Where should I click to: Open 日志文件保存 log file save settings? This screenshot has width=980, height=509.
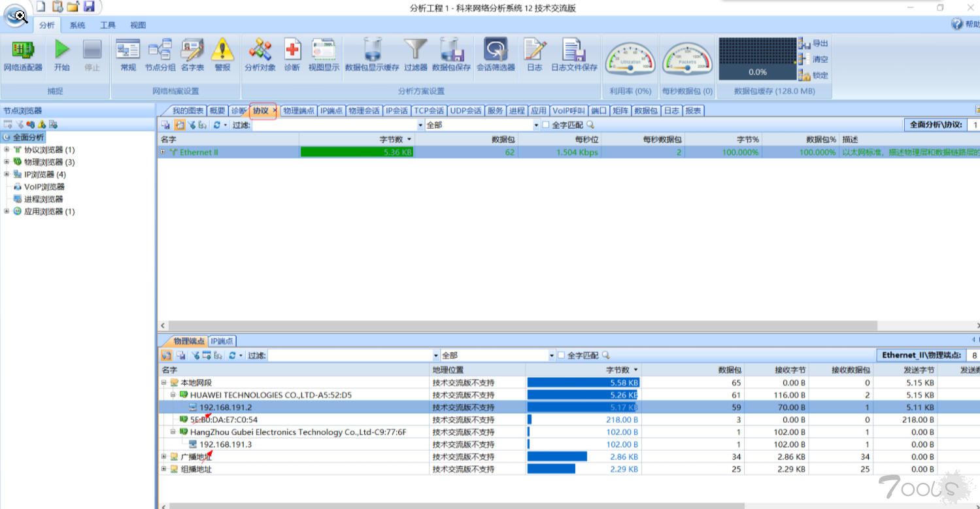pos(574,56)
